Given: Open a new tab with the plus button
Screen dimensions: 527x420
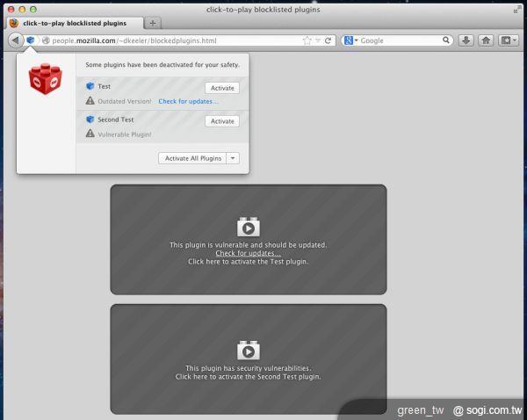Looking at the screenshot, I should 153,23.
